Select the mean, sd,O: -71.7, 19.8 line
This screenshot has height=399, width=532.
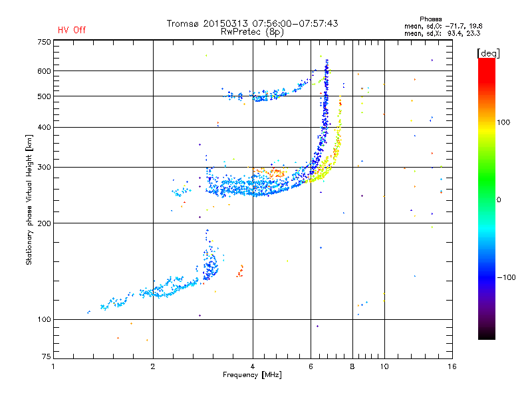[x=444, y=26]
